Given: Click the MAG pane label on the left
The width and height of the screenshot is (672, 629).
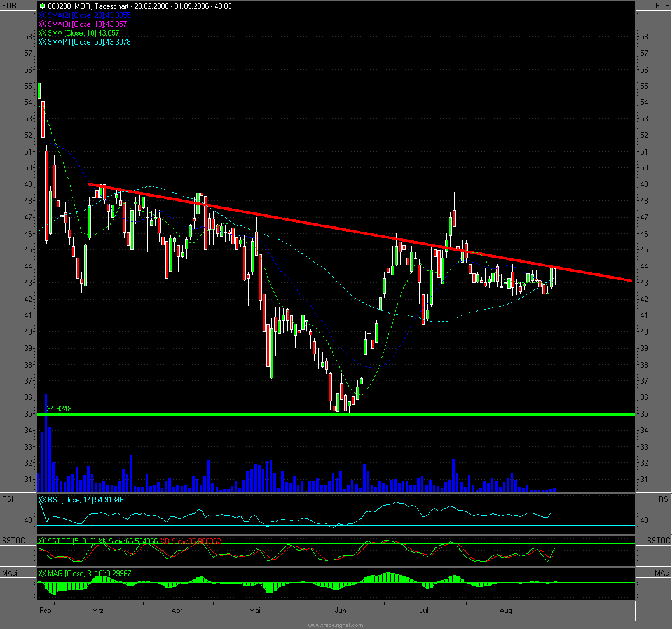Looking at the screenshot, I should click(x=10, y=573).
